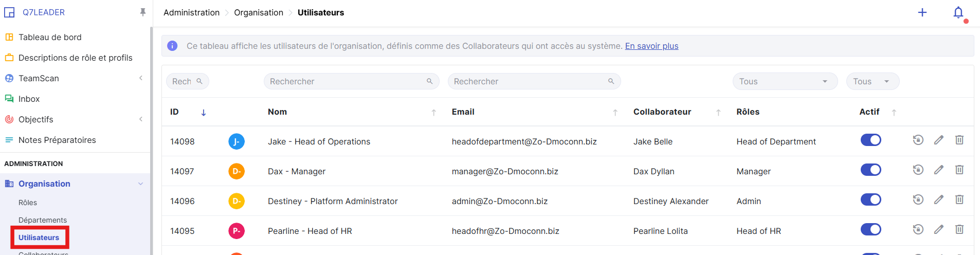
Task: Disable the active toggle for Jake
Action: point(870,140)
